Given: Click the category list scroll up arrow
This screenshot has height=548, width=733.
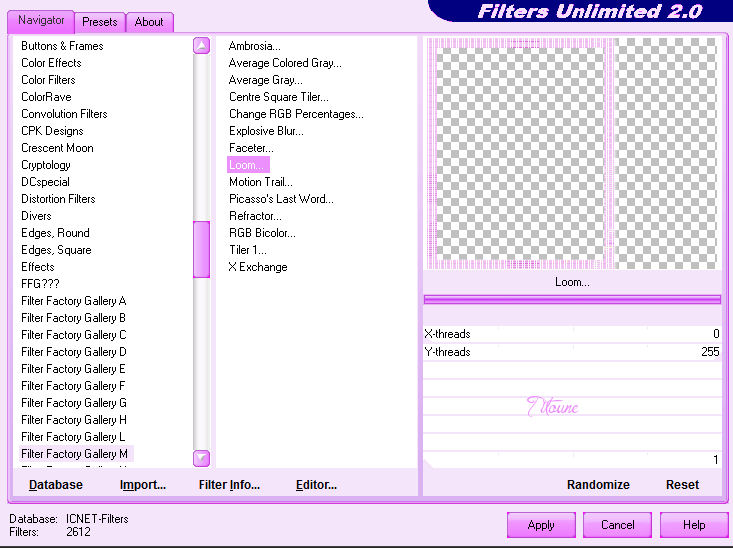Looking at the screenshot, I should 201,46.
